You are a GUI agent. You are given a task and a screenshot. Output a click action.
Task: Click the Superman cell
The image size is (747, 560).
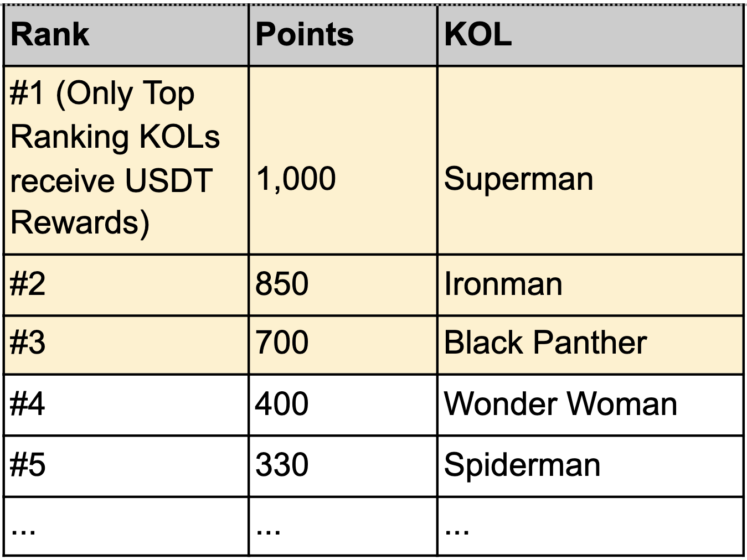pos(590,160)
